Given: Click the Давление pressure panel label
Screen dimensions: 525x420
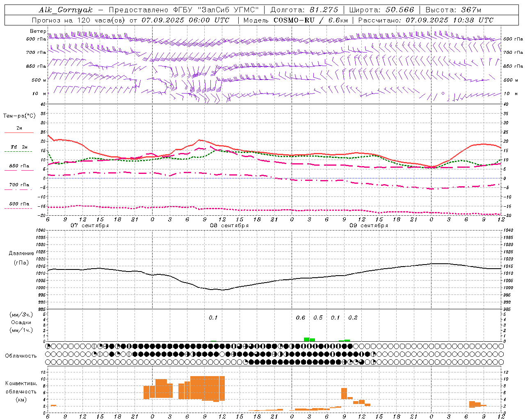Looking at the screenshot, I should (21, 253).
